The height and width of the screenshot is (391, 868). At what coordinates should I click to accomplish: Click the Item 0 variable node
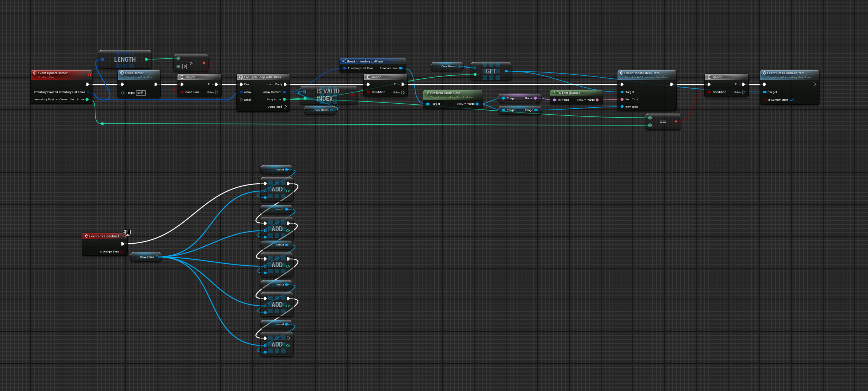pos(276,170)
